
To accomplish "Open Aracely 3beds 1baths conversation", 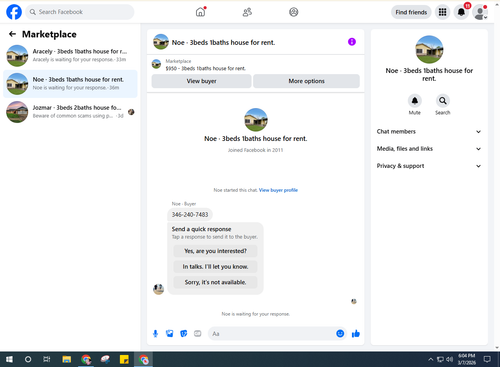I will [70, 55].
